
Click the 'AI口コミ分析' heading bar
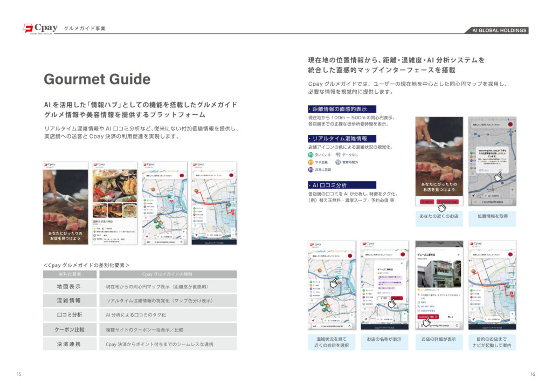pyautogui.click(x=342, y=185)
